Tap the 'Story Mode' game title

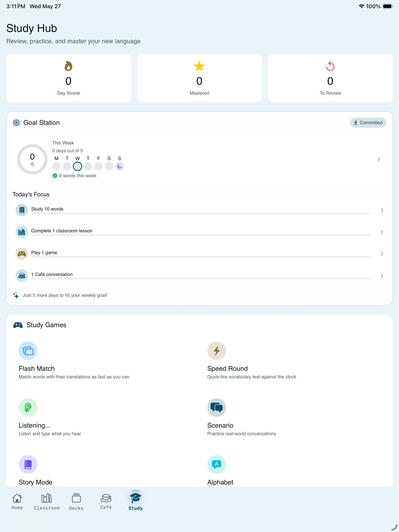click(35, 482)
